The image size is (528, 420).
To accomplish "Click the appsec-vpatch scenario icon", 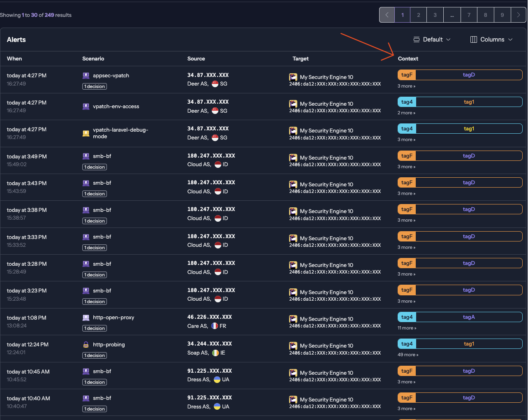I will (86, 76).
